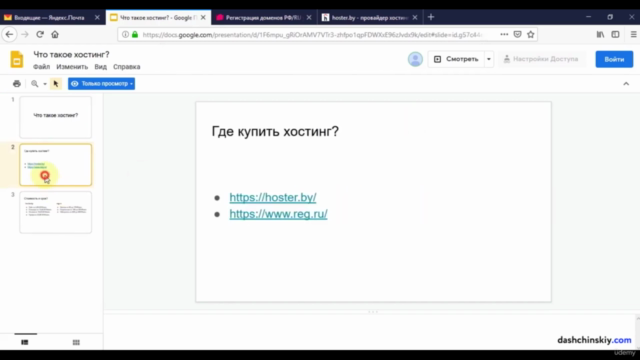Open the view-only mode dropdown

(x=101, y=84)
